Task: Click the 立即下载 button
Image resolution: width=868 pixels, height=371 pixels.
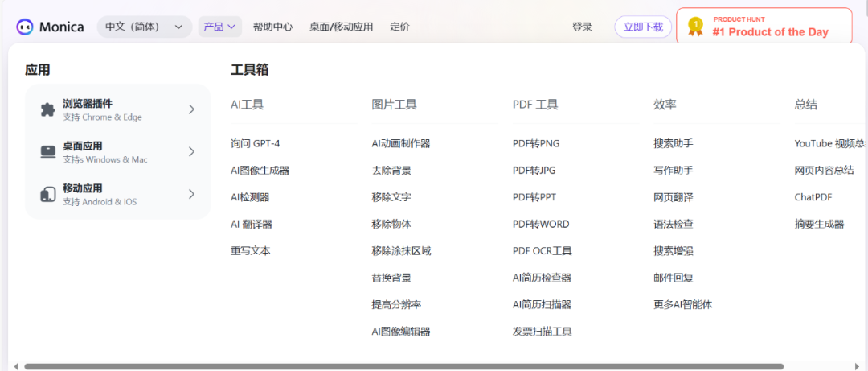Action: [643, 27]
